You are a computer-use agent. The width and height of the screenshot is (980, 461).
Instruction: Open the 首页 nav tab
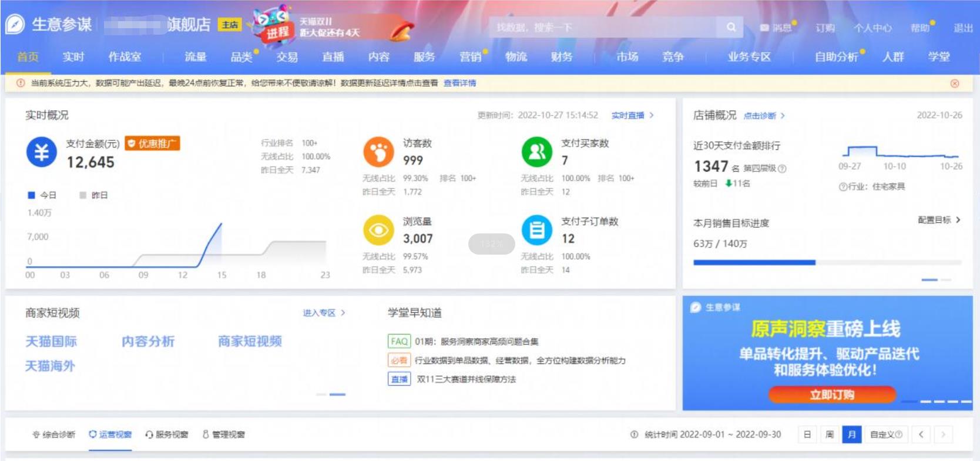click(28, 57)
